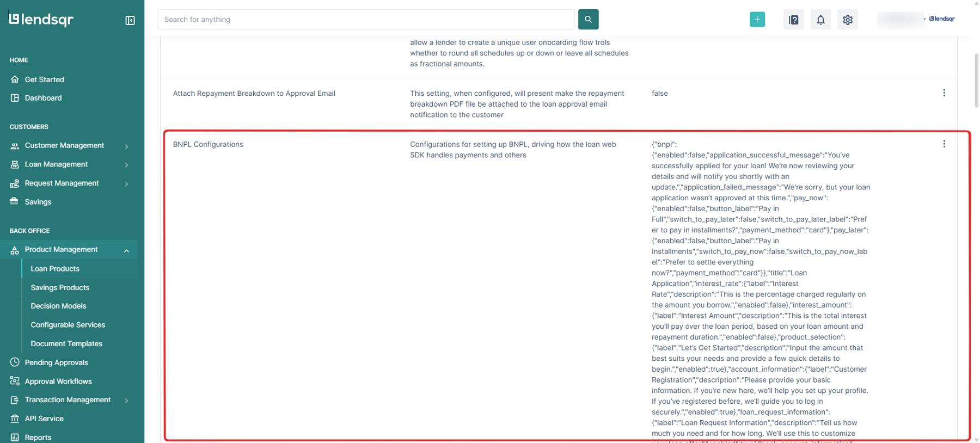The image size is (980, 443).
Task: Expand Loan Management submenu
Action: click(126, 164)
